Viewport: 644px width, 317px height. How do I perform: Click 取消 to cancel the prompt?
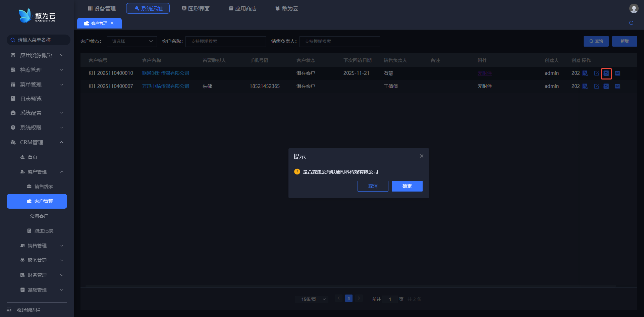tap(373, 186)
